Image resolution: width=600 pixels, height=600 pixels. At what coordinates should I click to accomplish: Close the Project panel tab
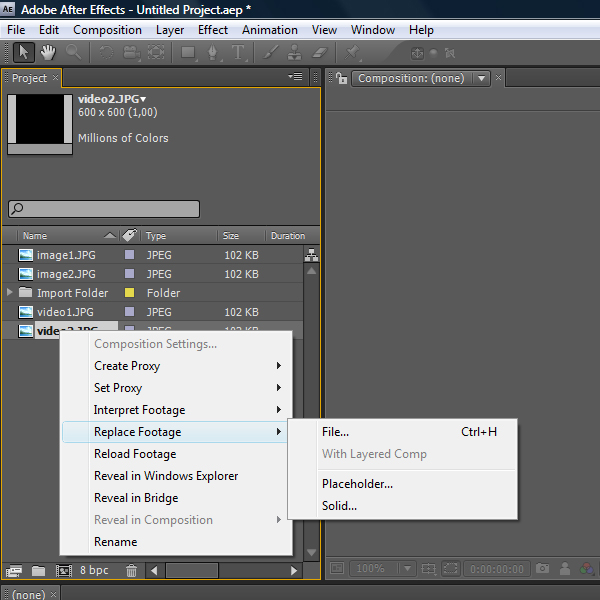click(x=55, y=77)
